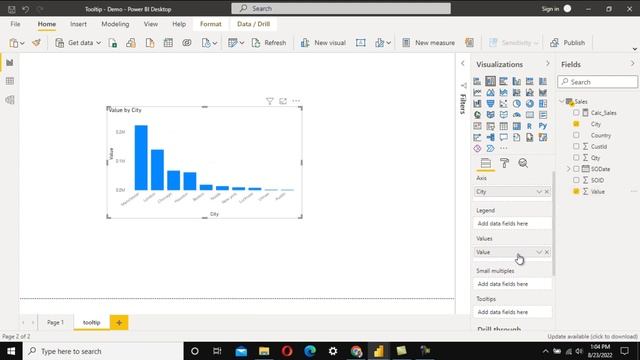Switch to Report view in sidebar
This screenshot has width=640, height=360.
pyautogui.click(x=10, y=62)
